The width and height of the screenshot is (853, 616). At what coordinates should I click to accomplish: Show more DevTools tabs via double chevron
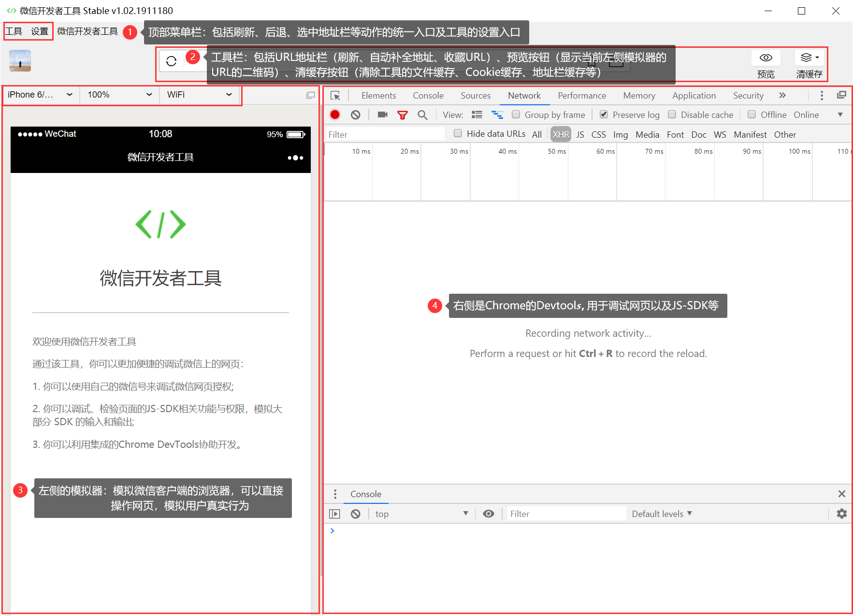(x=782, y=96)
